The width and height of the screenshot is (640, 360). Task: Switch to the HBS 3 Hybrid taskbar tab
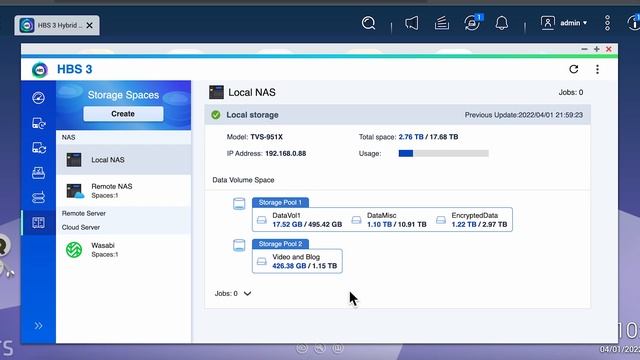(x=57, y=25)
